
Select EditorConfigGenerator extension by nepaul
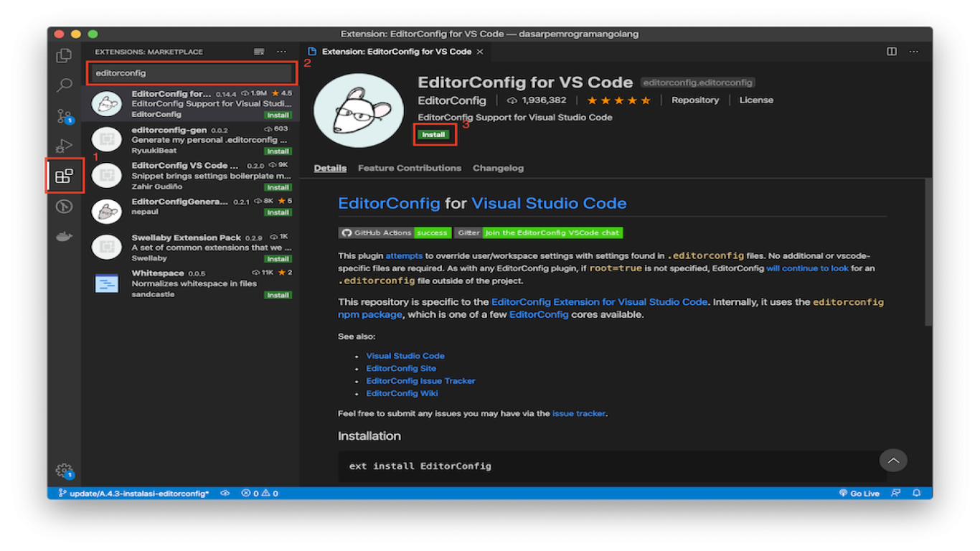click(191, 212)
